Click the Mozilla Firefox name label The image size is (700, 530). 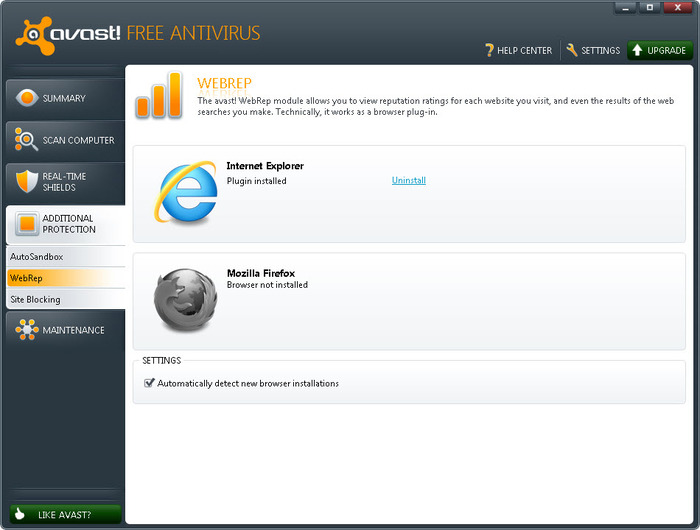pyautogui.click(x=261, y=273)
